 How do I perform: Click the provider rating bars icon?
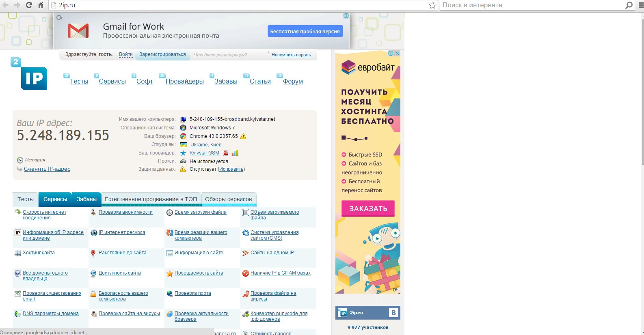point(235,153)
